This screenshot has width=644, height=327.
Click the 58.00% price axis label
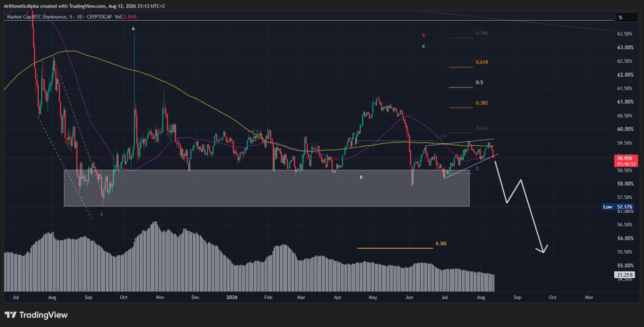624,184
